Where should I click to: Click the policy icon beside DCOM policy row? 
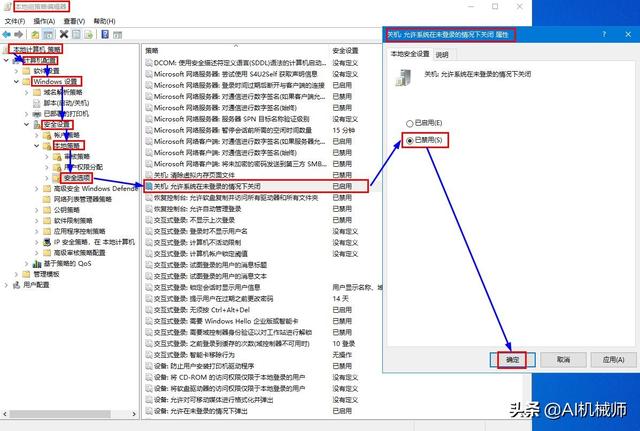click(149, 63)
